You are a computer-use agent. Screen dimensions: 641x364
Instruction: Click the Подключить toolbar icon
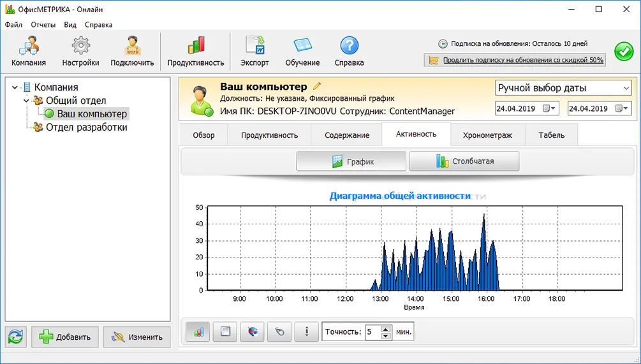point(132,51)
